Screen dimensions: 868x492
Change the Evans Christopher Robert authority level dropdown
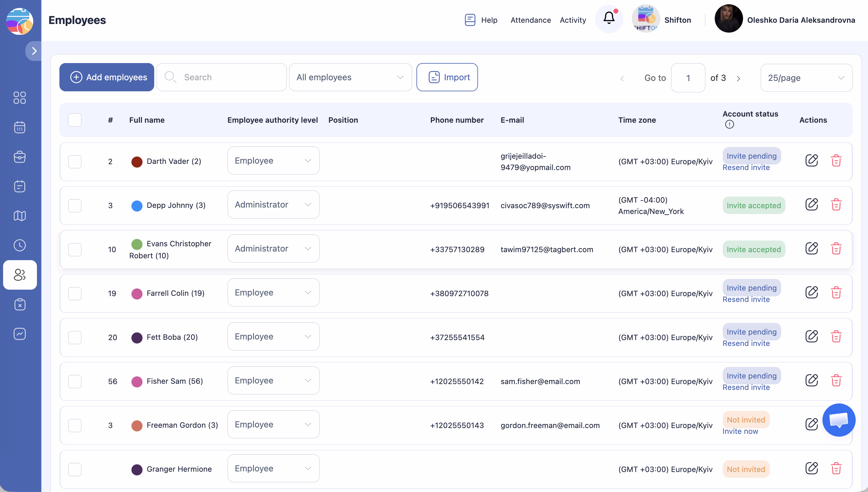[273, 248]
